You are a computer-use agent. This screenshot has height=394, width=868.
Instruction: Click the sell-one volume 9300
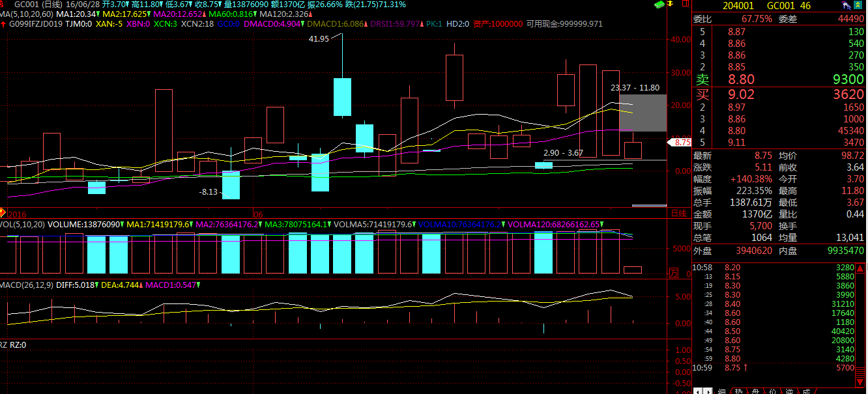click(x=848, y=79)
